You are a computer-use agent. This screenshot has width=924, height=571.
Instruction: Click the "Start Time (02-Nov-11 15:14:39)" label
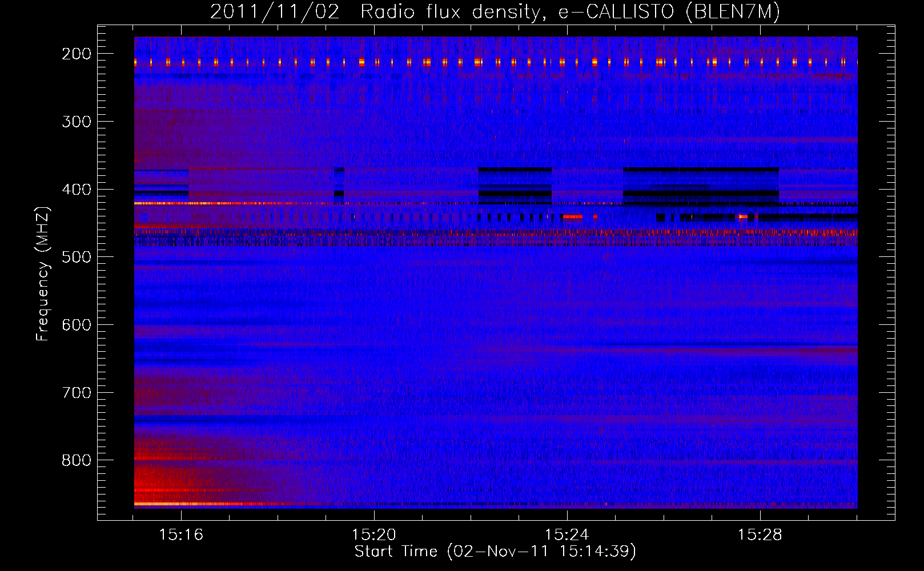pos(495,552)
